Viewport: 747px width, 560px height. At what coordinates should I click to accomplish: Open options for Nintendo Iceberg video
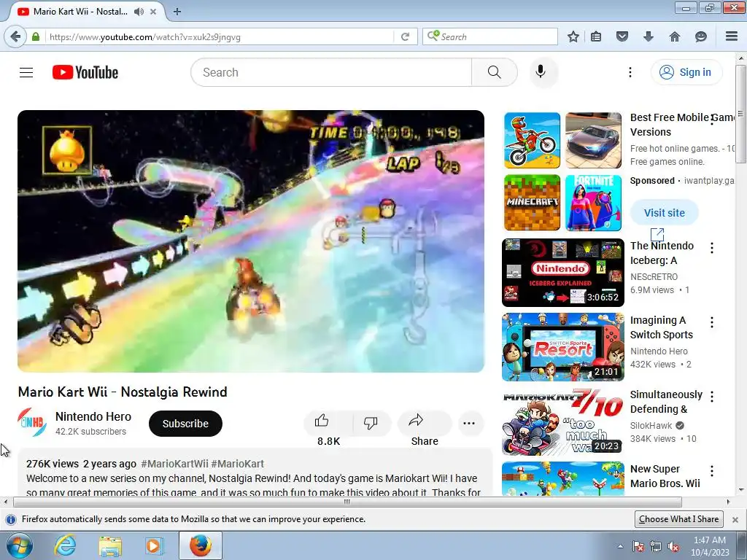click(x=712, y=248)
